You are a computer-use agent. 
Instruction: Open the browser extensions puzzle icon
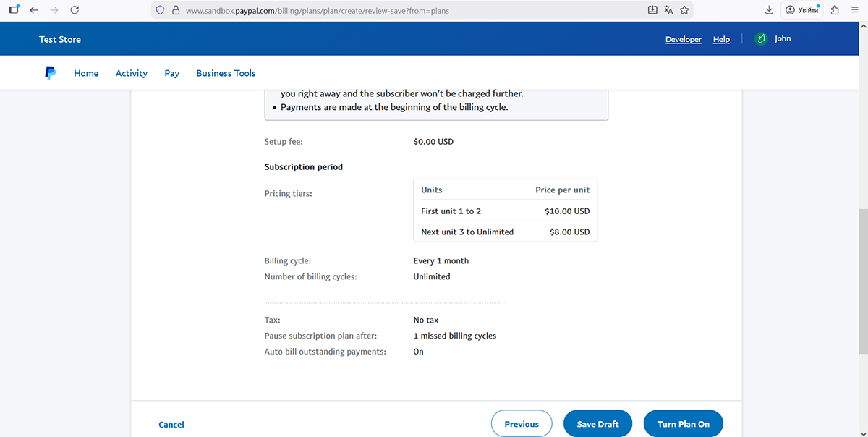[835, 10]
